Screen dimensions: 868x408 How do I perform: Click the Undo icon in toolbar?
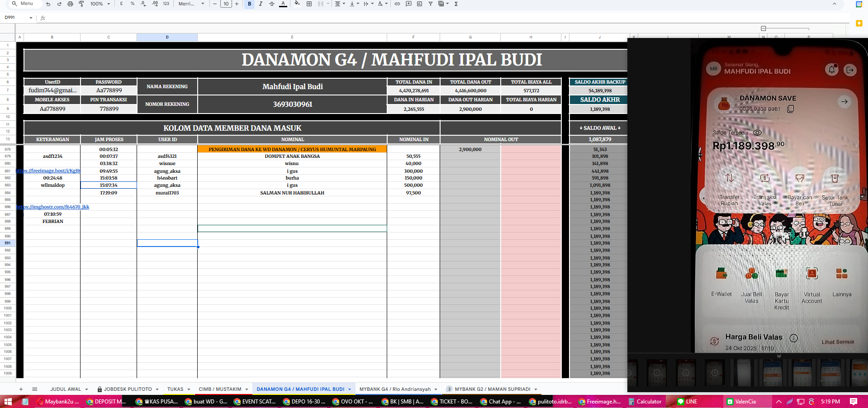[48, 4]
